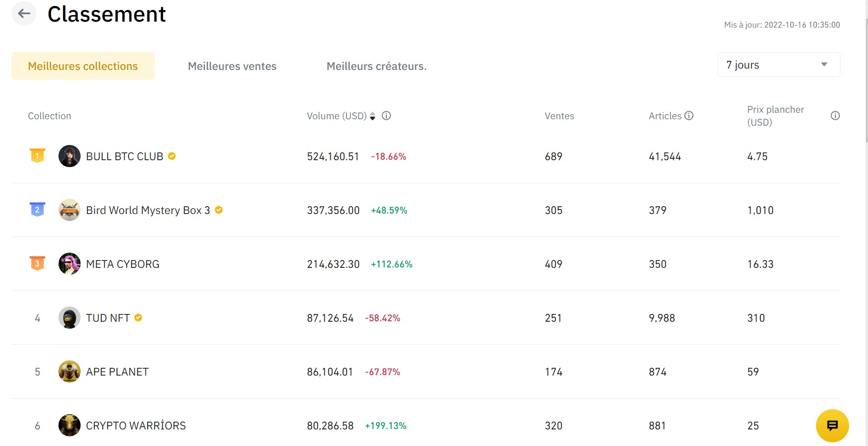Click the rank 1 badge icon

pyautogui.click(x=37, y=156)
